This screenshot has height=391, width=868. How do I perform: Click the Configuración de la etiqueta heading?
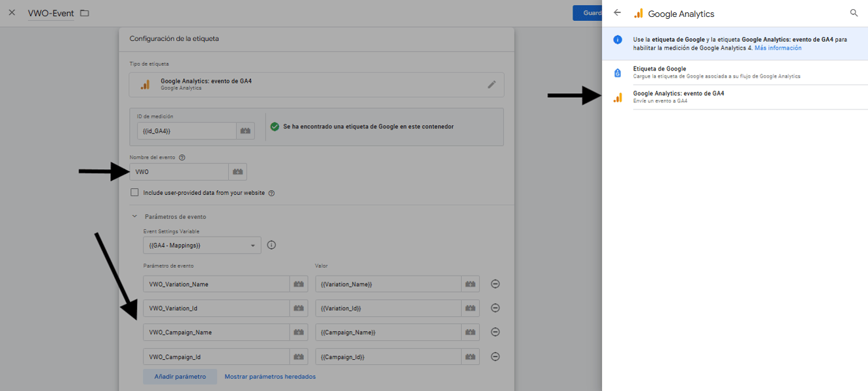coord(174,38)
